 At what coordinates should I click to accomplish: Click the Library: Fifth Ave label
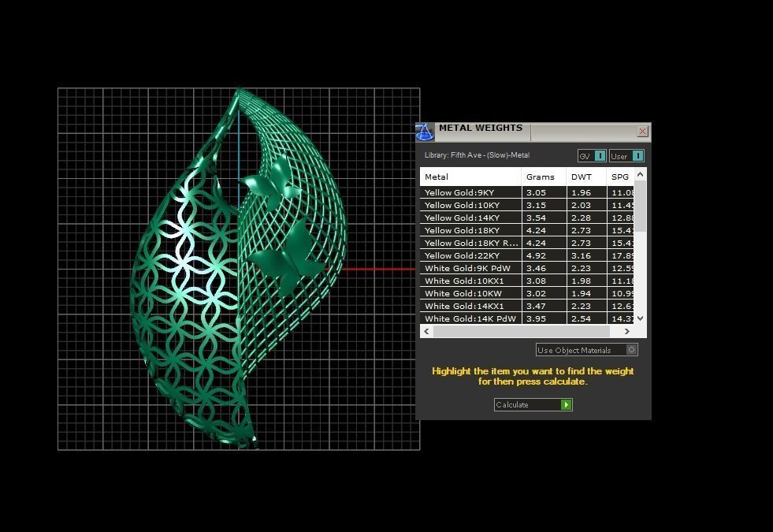(477, 155)
